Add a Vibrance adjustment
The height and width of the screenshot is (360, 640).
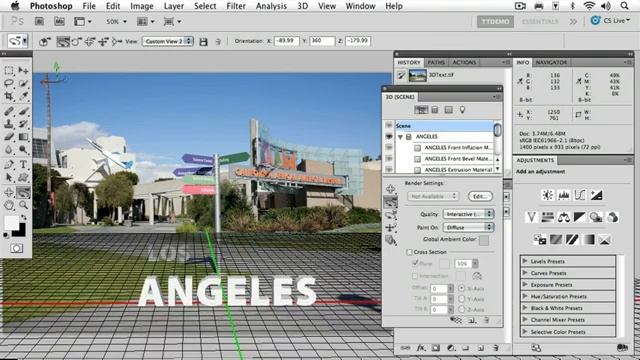[531, 217]
